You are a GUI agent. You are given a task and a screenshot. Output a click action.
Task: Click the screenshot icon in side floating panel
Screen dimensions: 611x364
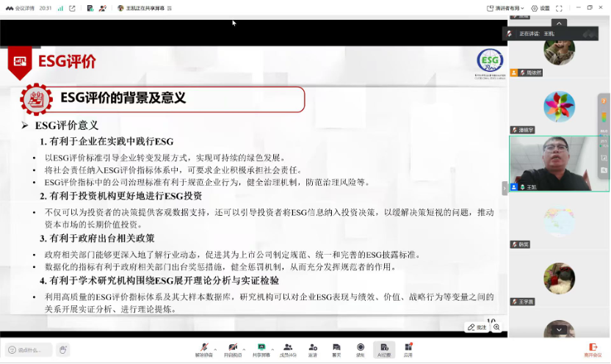[x=604, y=158]
